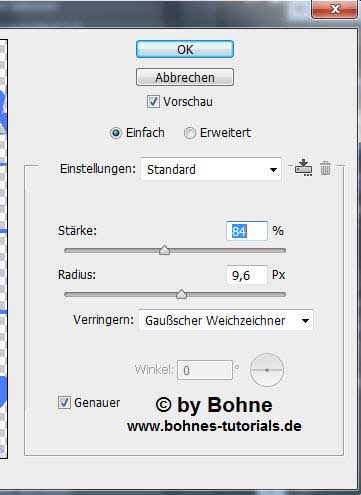Screen dimensions: 361x495
Task: Click the trash delete preset icon
Action: (325, 168)
